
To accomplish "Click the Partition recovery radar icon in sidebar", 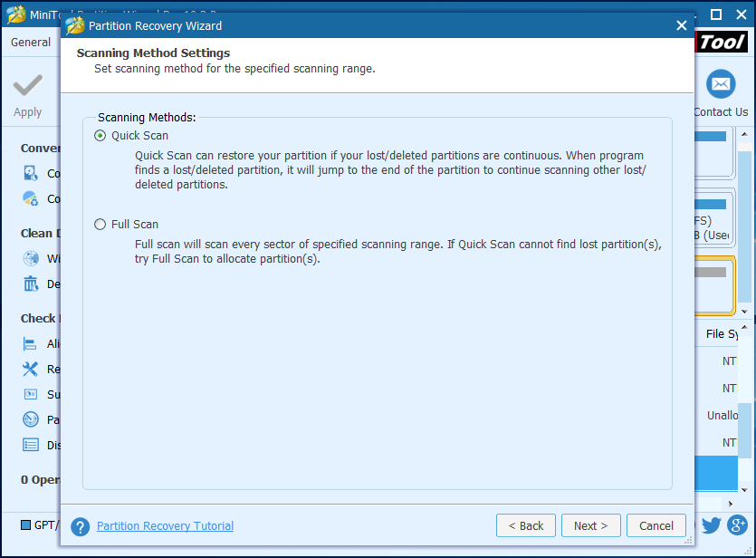I will [31, 419].
